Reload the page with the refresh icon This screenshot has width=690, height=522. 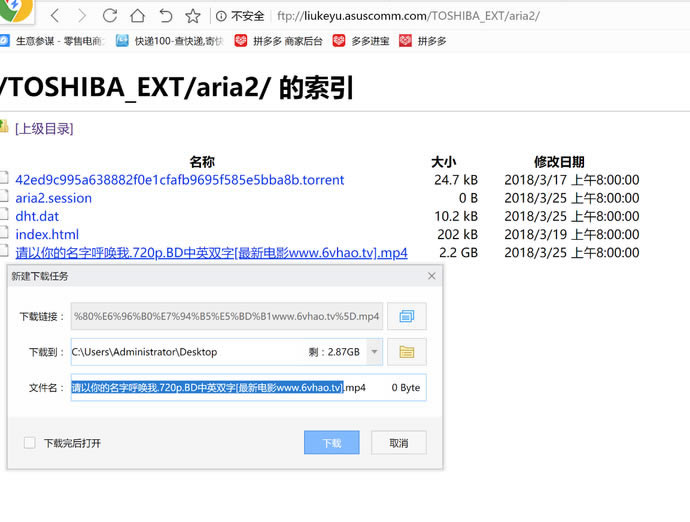pos(110,16)
